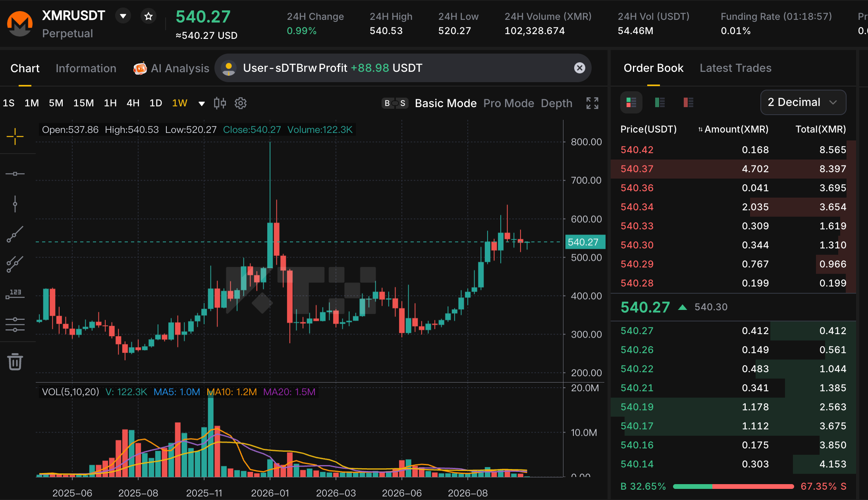Screen dimensions: 868x500
Task: Click the MA10: 1.2M volume indicator
Action: pos(232,392)
